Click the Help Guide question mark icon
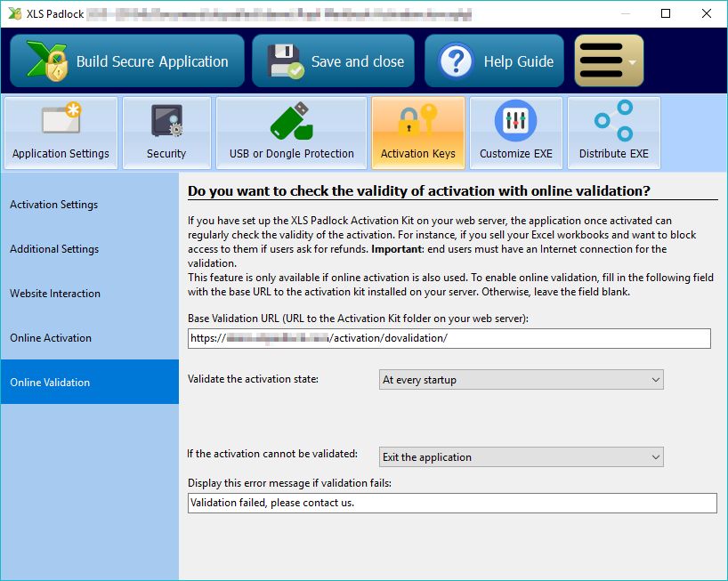 pyautogui.click(x=456, y=61)
